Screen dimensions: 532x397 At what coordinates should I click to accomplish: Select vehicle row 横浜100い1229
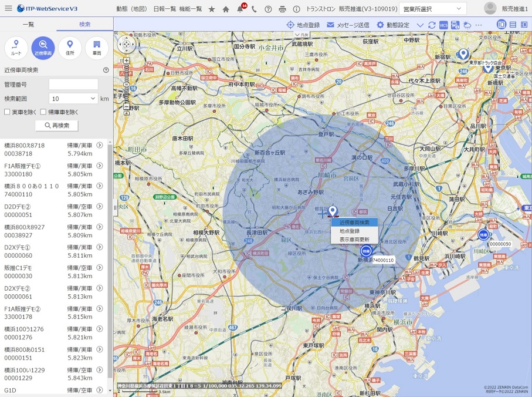[53, 374]
